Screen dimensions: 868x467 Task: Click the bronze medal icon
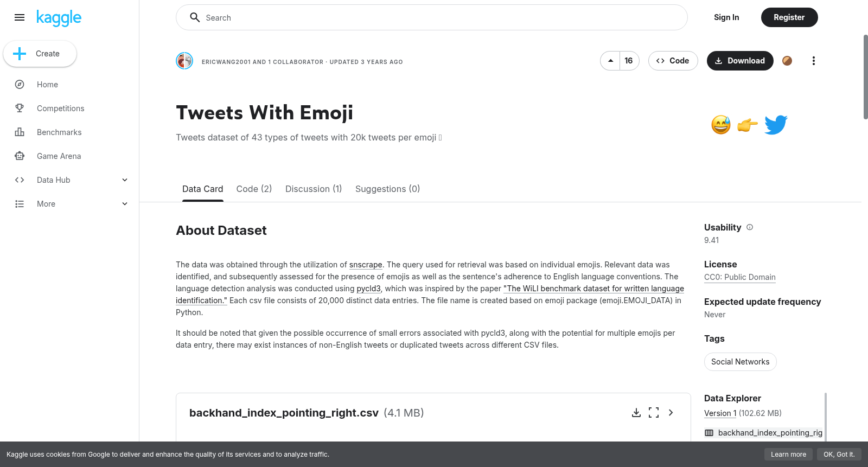[x=787, y=61]
